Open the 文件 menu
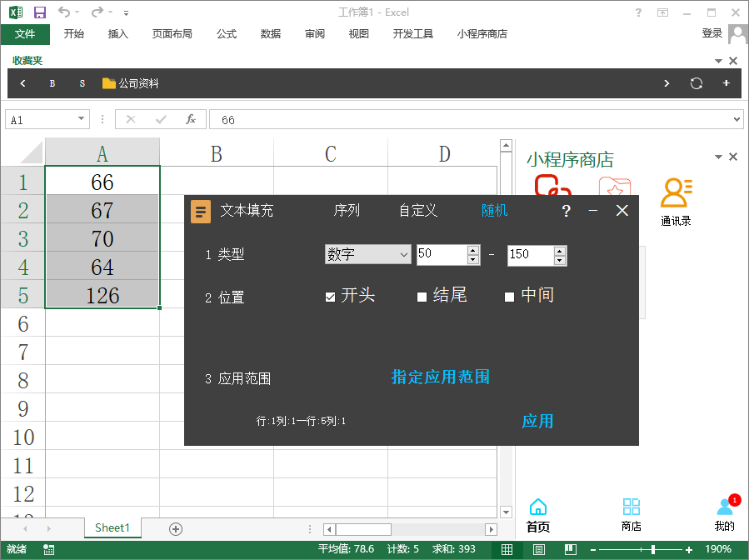 click(25, 34)
